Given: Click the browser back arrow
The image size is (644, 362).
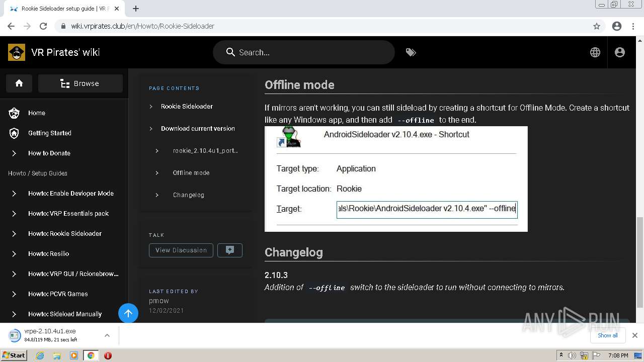Looking at the screenshot, I should click(11, 26).
